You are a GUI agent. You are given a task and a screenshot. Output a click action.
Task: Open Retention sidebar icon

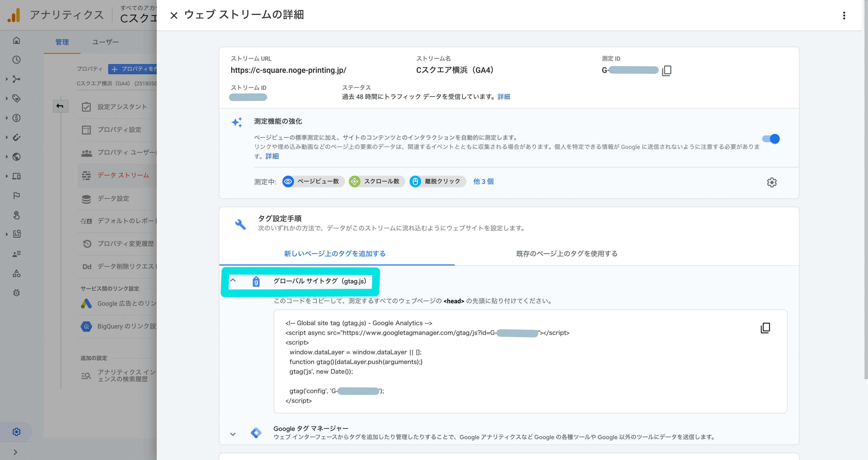(x=16, y=137)
